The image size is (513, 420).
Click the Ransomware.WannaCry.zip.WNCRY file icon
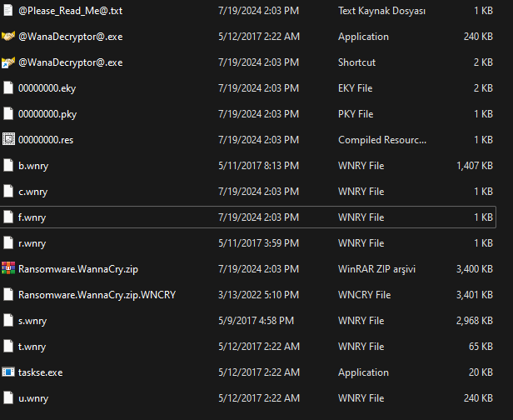click(x=8, y=294)
